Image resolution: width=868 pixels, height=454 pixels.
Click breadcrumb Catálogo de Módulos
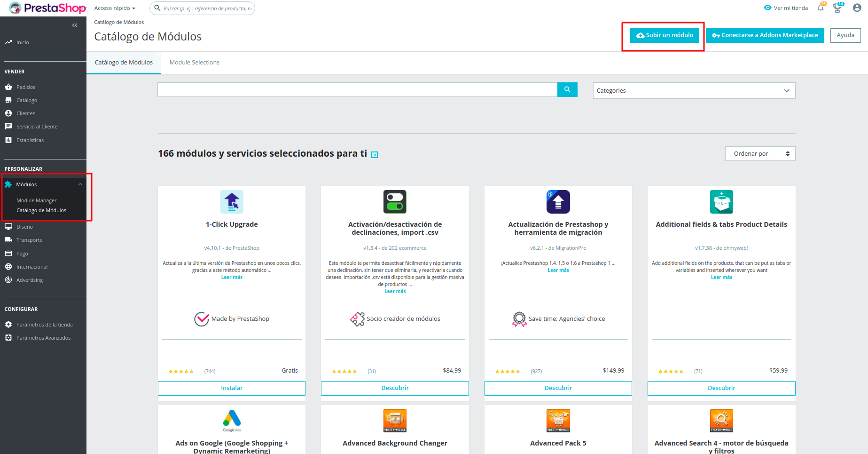tap(119, 22)
